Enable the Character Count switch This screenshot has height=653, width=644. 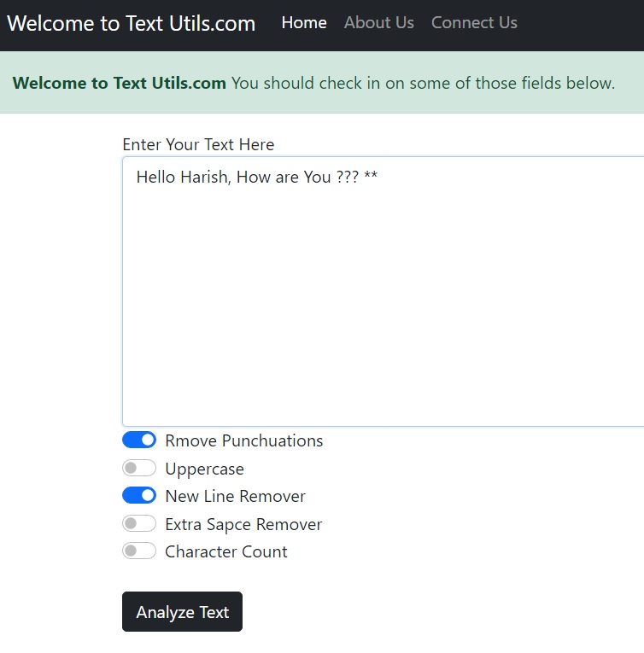(139, 551)
